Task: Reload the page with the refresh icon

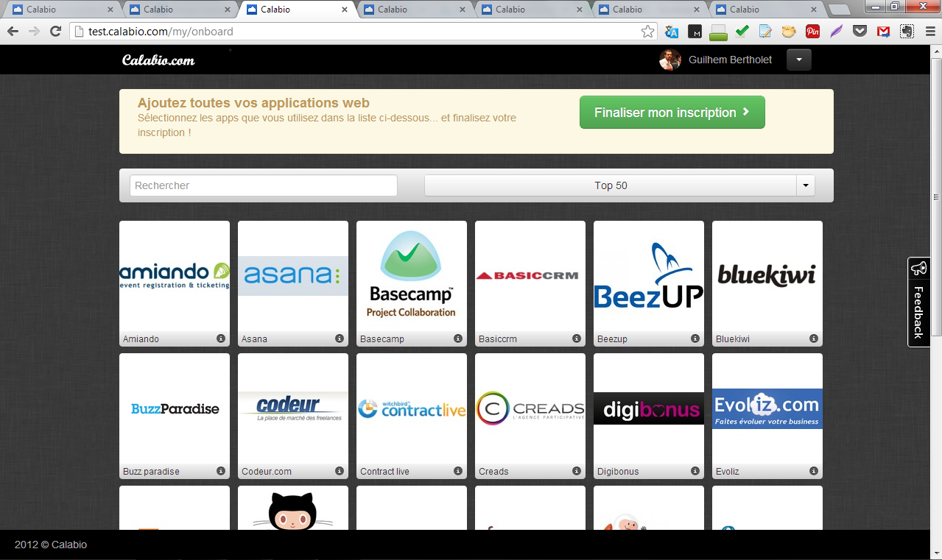Action: click(55, 32)
